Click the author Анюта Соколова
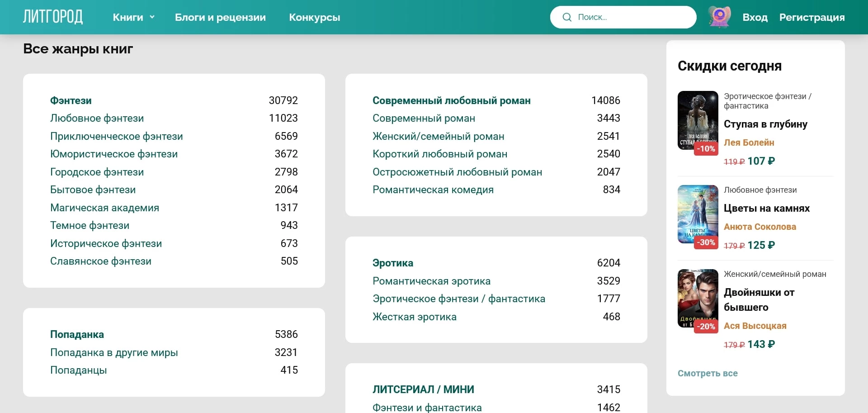This screenshot has height=413, width=868. pos(761,227)
